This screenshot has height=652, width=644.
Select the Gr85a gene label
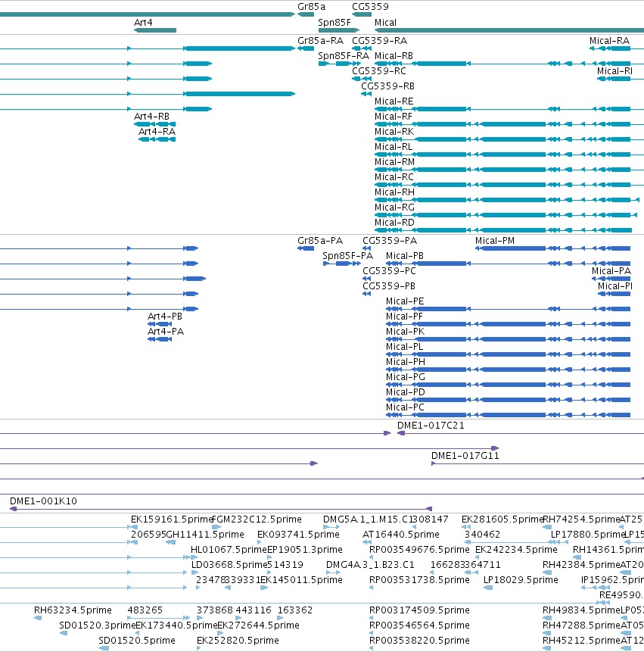(x=311, y=7)
